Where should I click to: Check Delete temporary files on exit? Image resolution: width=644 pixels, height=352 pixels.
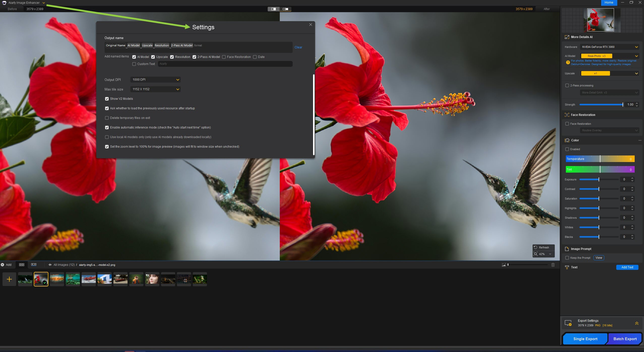(107, 118)
